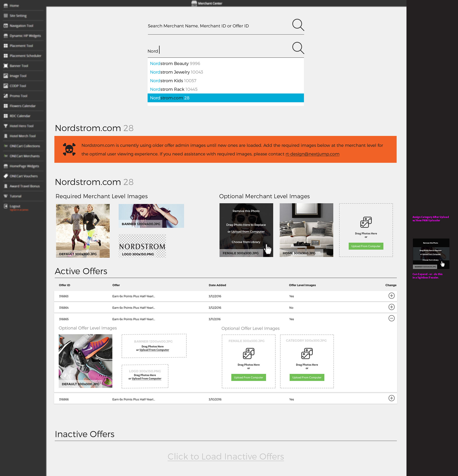The width and height of the screenshot is (458, 476).
Task: Select the BANNER 1200x400.JPG merchant thumbnail
Action: tap(151, 216)
